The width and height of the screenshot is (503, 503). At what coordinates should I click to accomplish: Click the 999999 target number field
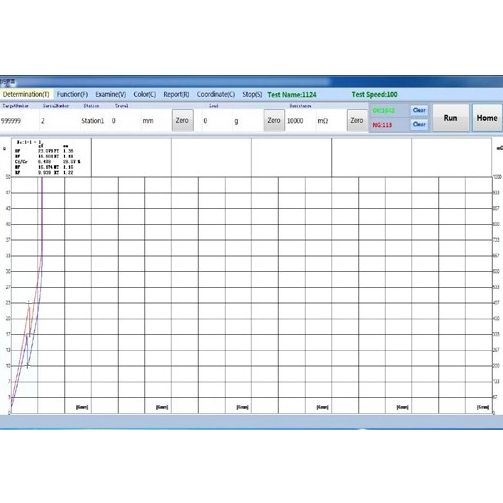[x=11, y=121]
